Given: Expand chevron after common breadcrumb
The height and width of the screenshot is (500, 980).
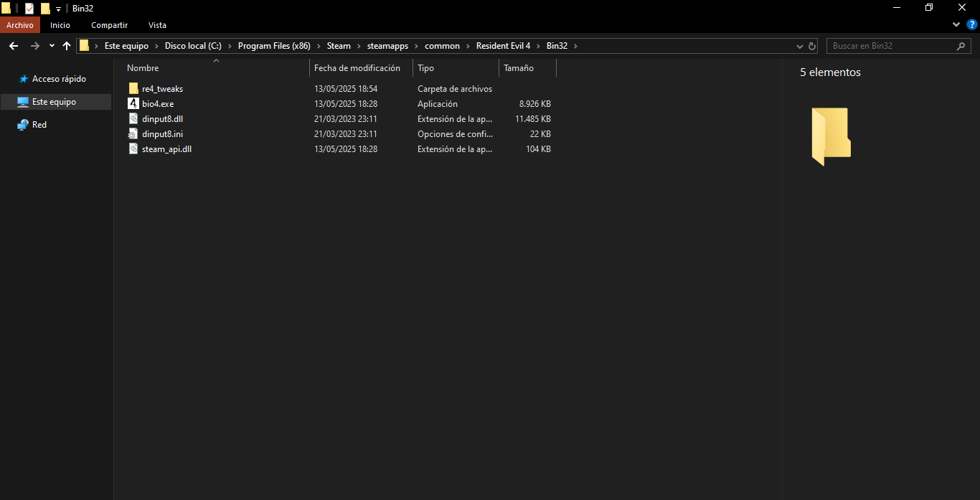Looking at the screenshot, I should pos(468,46).
